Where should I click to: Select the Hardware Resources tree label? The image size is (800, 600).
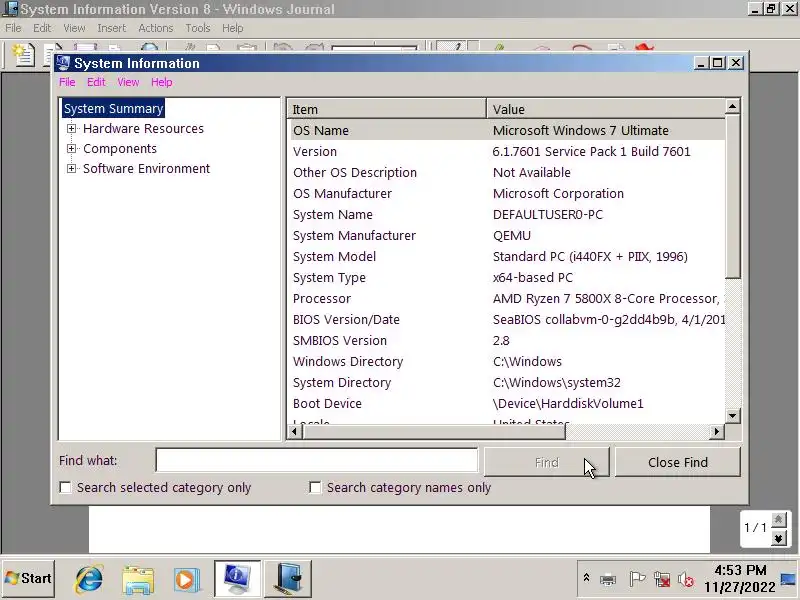143,129
